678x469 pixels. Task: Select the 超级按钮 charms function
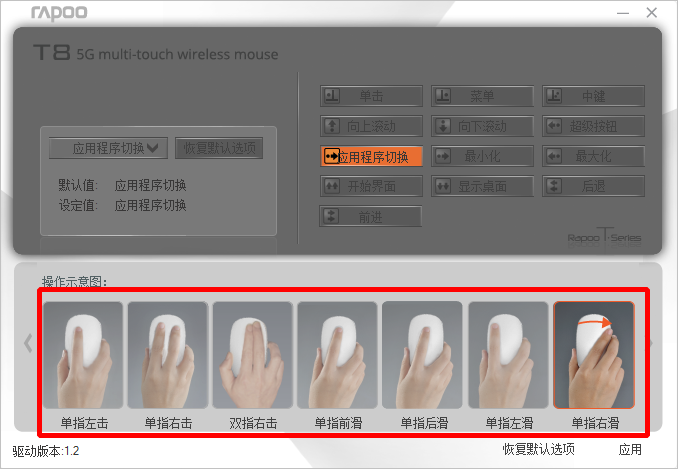[x=593, y=126]
